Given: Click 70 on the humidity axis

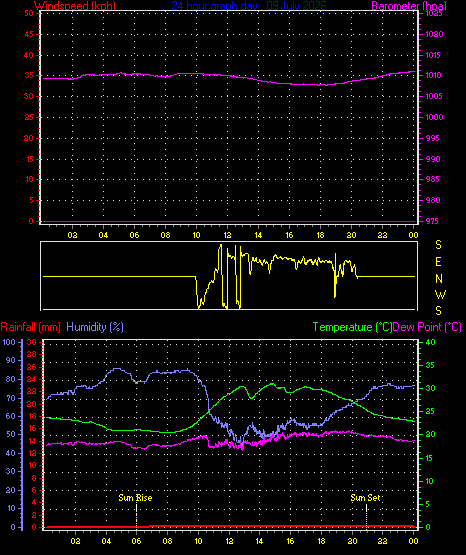Looking at the screenshot, I should pyautogui.click(x=11, y=398).
